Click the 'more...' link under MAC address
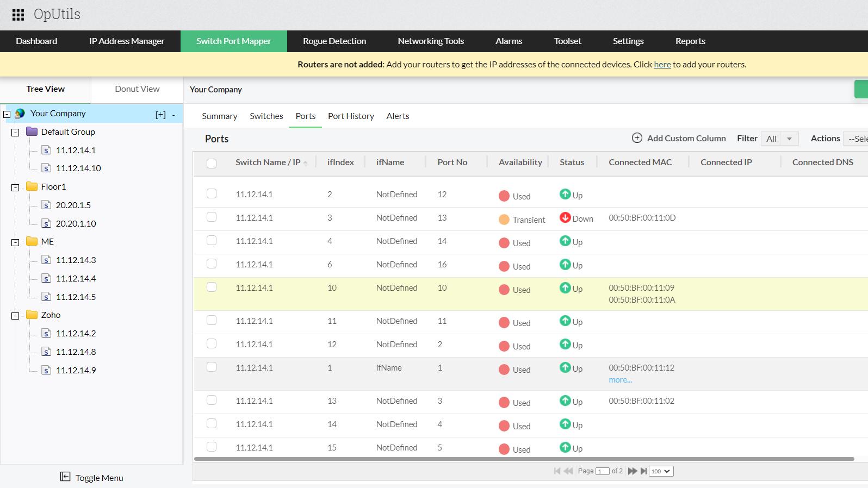The width and height of the screenshot is (868, 488). (620, 380)
